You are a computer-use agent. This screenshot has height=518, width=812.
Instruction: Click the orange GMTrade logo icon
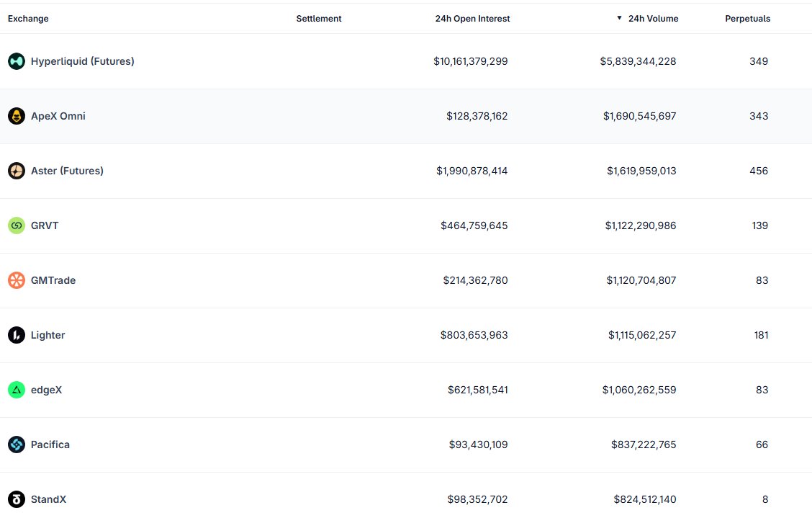coord(17,280)
